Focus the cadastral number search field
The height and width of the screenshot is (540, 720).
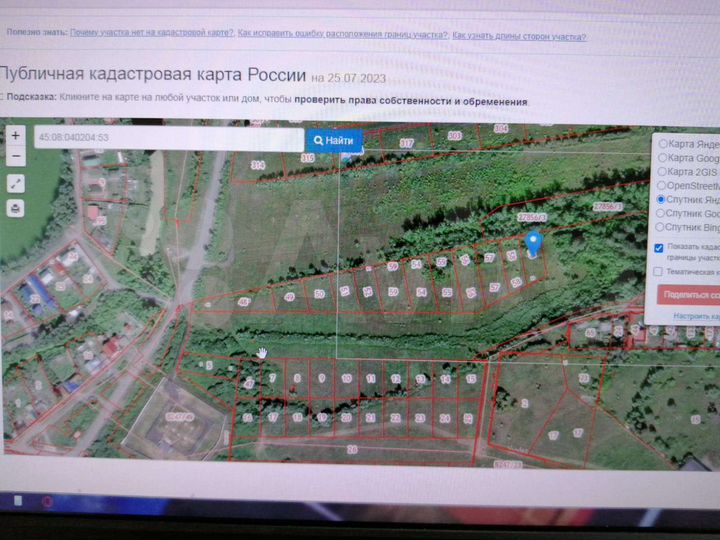click(169, 138)
